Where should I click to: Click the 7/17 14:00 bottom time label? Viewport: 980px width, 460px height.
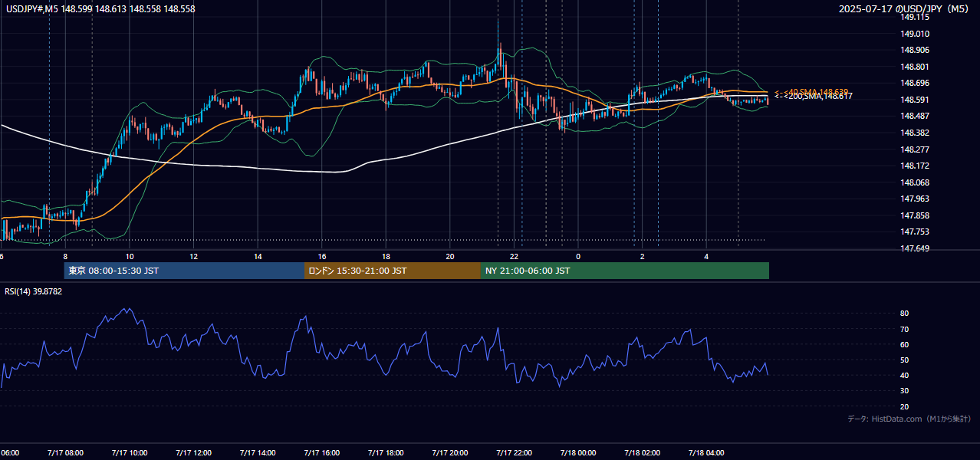(x=257, y=453)
